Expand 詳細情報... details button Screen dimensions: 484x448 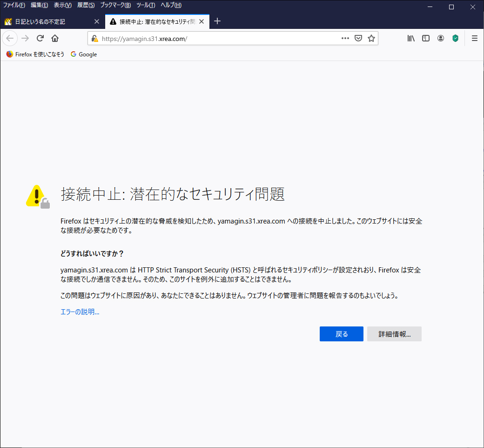[394, 334]
